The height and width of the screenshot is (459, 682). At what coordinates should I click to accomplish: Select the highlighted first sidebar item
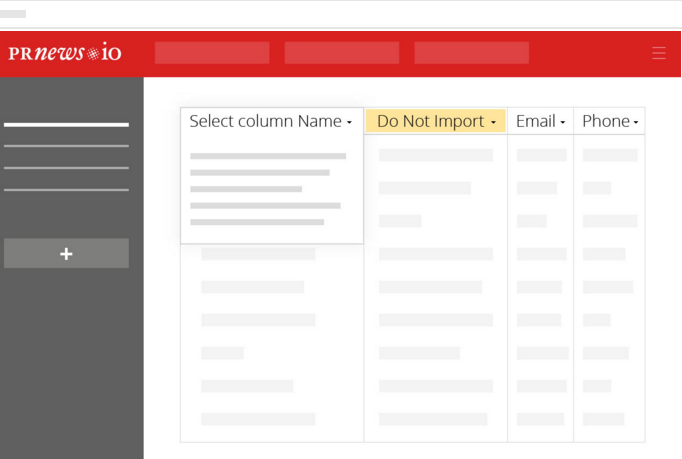point(66,125)
